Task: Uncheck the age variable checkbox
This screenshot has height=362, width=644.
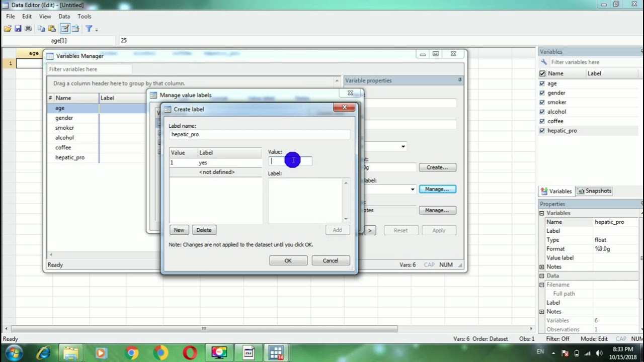Action: pos(542,83)
